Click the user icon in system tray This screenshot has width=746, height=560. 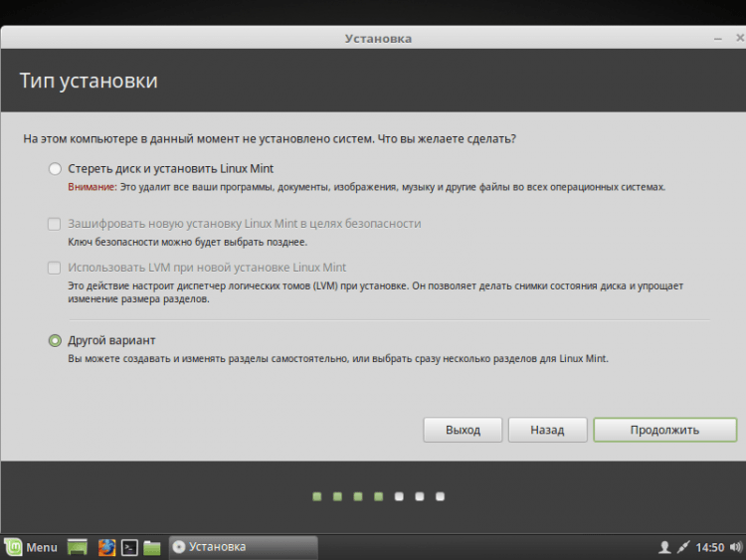664,548
